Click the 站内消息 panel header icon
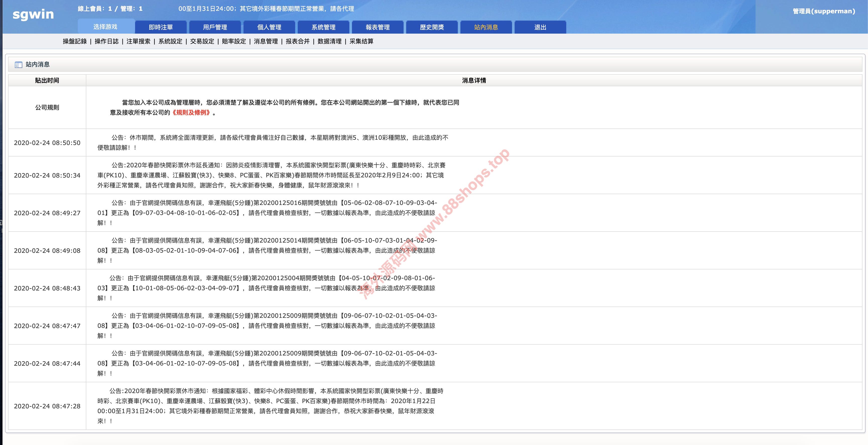 [19, 65]
